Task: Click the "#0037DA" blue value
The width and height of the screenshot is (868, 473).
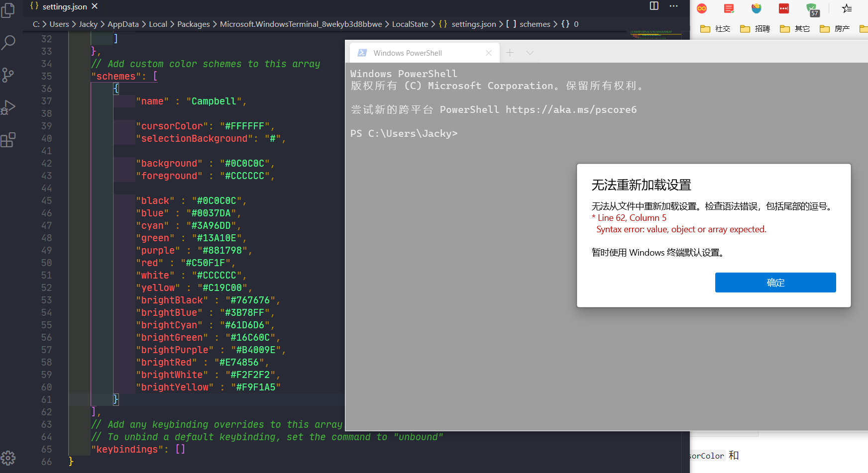Action: click(211, 213)
